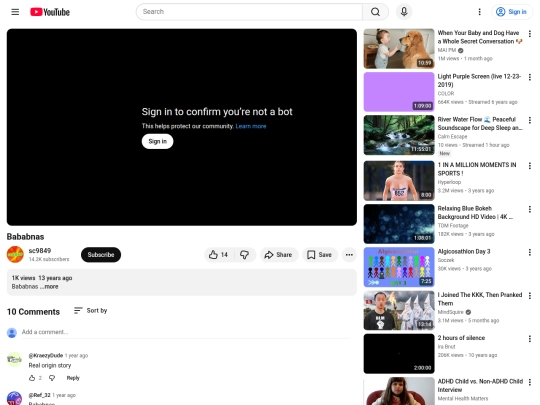The width and height of the screenshot is (540, 405).
Task: Click the magnifier search button
Action: point(375,12)
